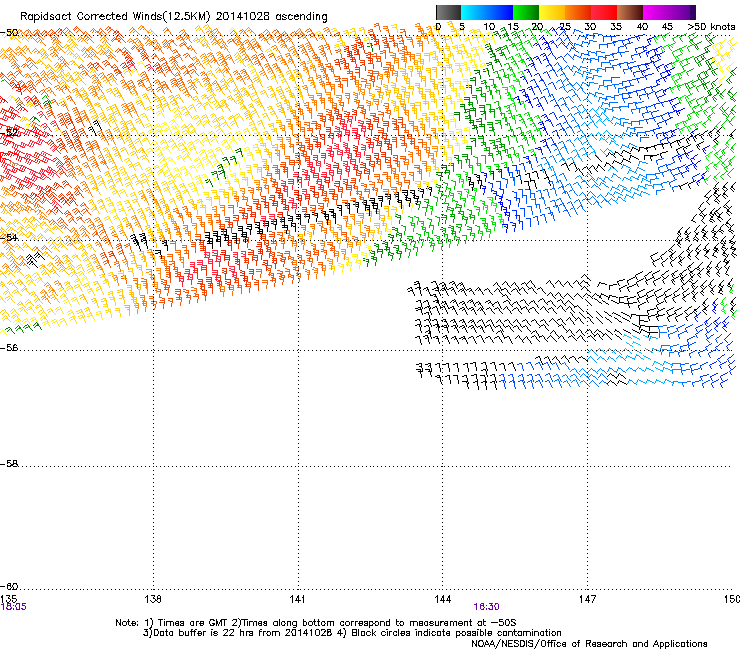Click the green 15-20 knots legend swatch

pos(526,12)
